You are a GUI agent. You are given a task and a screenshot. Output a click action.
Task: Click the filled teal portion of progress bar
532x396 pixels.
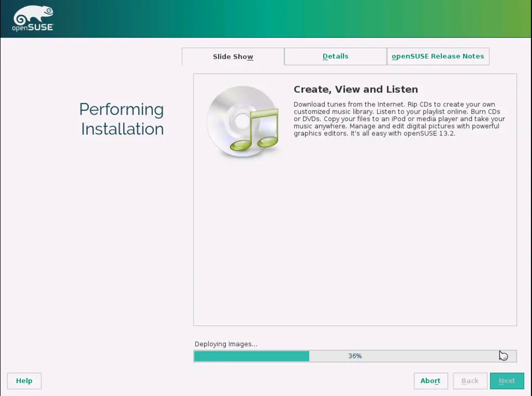tap(251, 356)
